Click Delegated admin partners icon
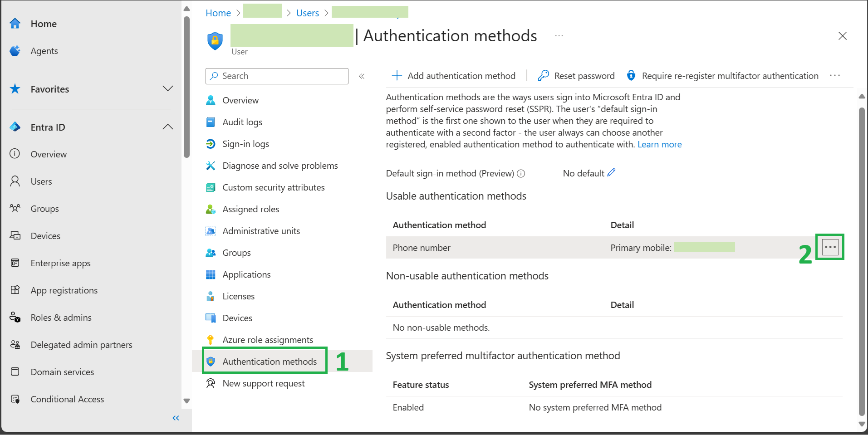Screen dimensions: 868x435 [15, 344]
